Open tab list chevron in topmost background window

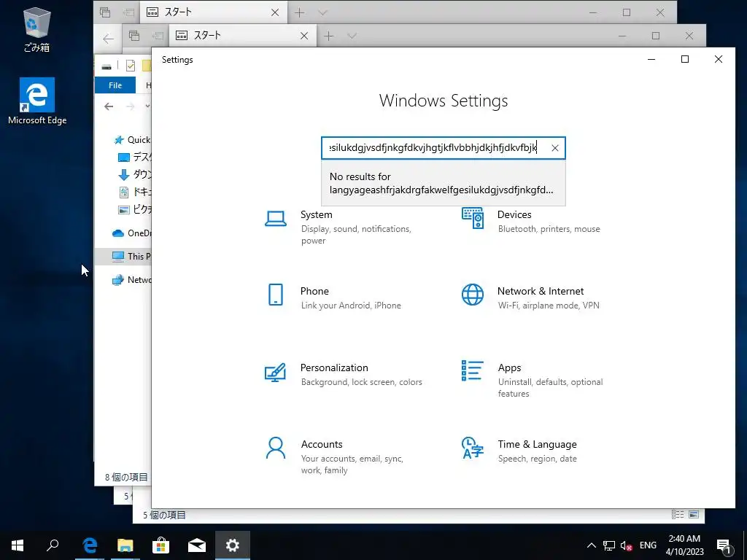(322, 12)
